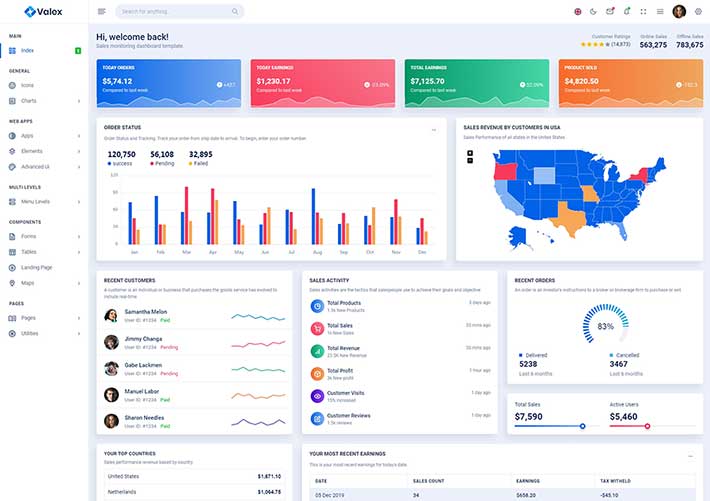Open Landing Page from the sidebar
Viewport: 710px width, 501px height.
[x=37, y=267]
